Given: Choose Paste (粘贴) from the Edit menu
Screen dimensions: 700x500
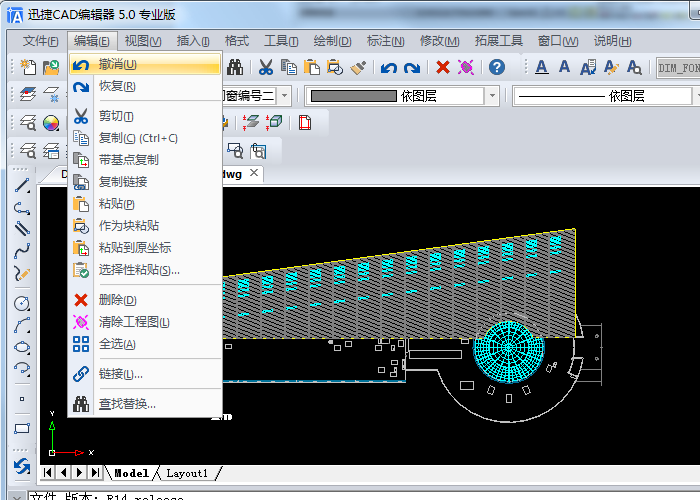Looking at the screenshot, I should click(x=145, y=204).
